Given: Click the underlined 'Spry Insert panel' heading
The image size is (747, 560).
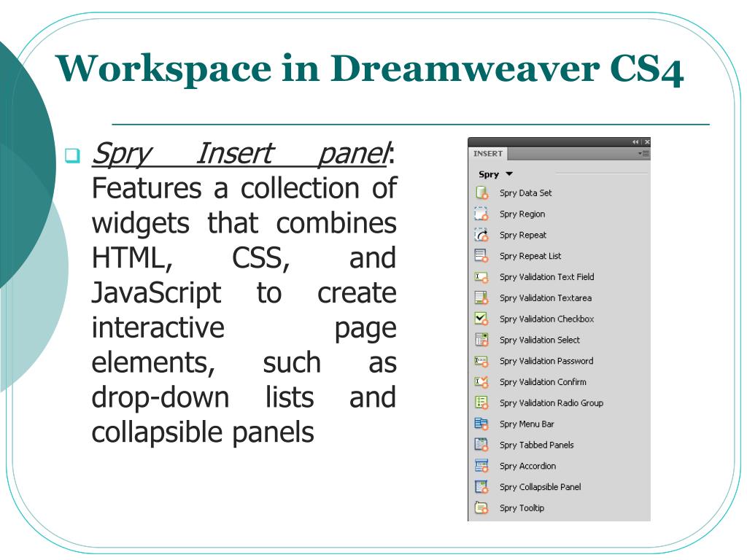Looking at the screenshot, I should (241, 154).
